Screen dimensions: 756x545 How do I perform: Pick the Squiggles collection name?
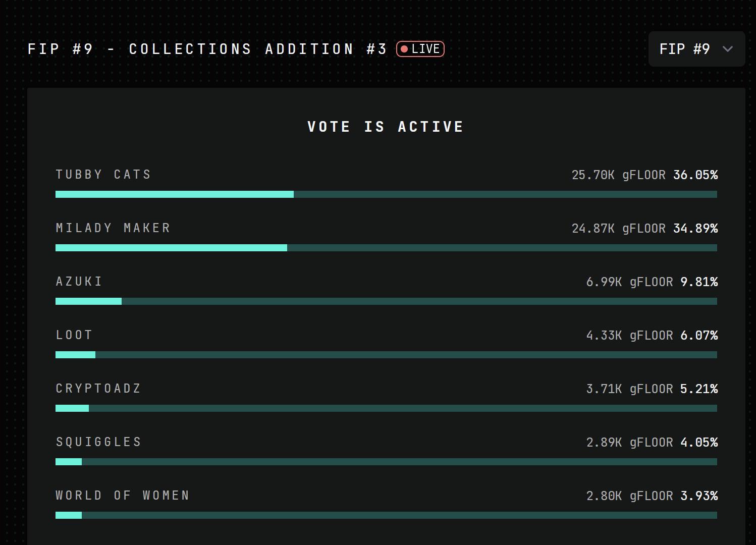[x=98, y=442]
